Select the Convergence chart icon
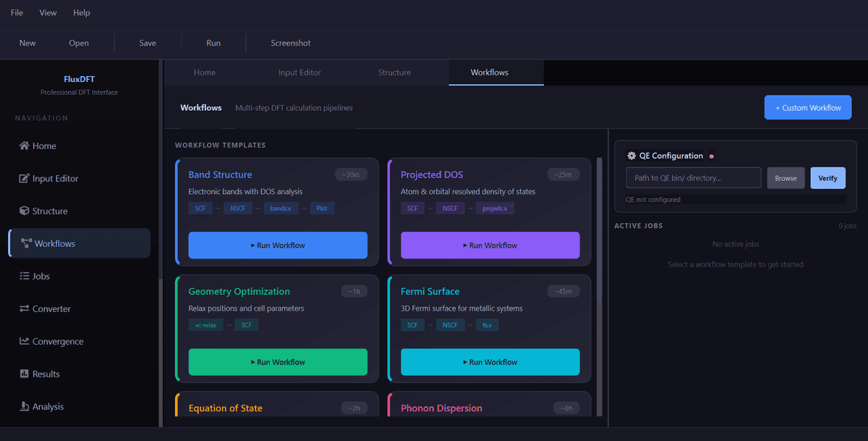 pyautogui.click(x=25, y=341)
